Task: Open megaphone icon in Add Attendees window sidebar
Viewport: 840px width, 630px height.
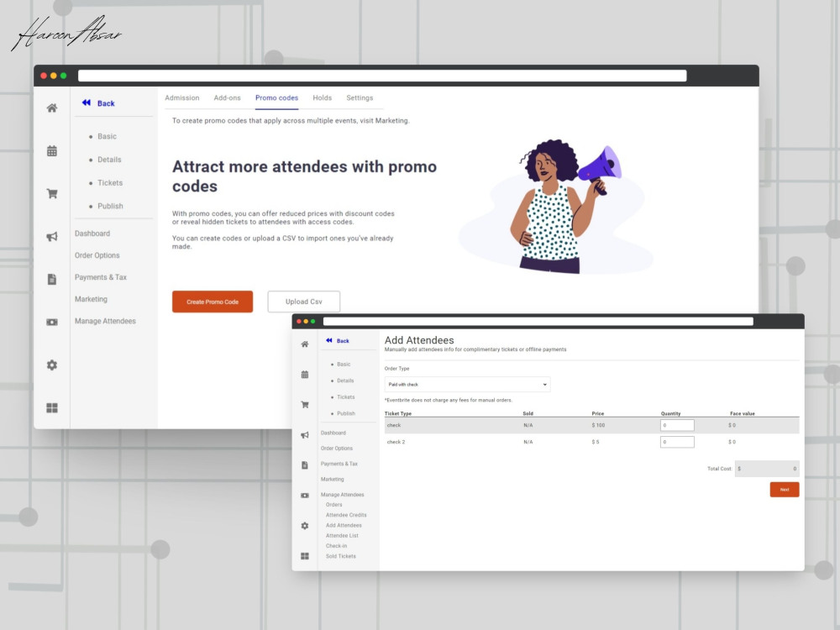Action: tap(305, 435)
